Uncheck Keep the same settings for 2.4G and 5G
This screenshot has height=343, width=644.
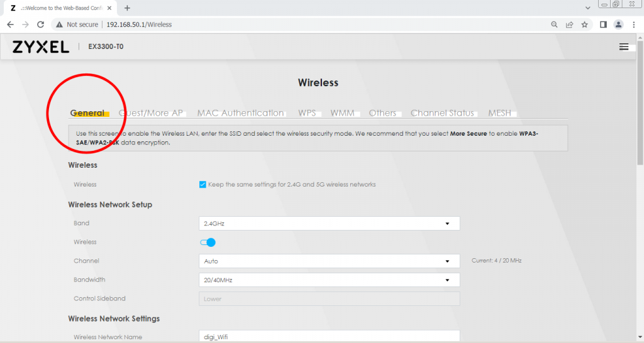[x=203, y=185]
